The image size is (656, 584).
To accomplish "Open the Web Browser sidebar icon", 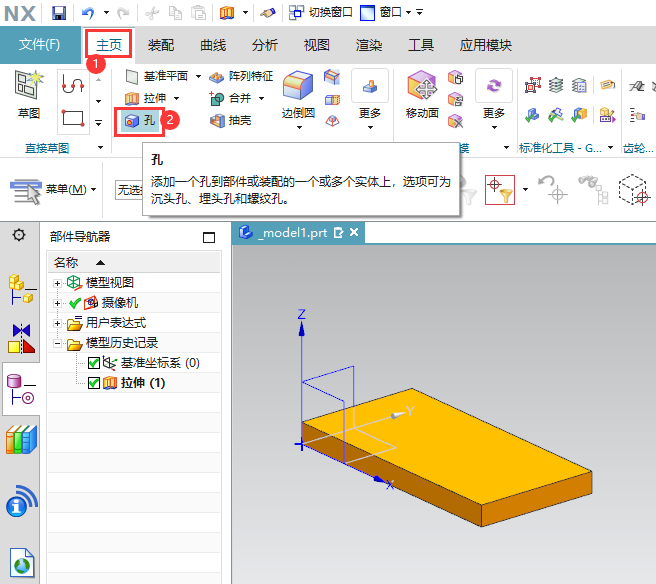I will click(x=22, y=563).
